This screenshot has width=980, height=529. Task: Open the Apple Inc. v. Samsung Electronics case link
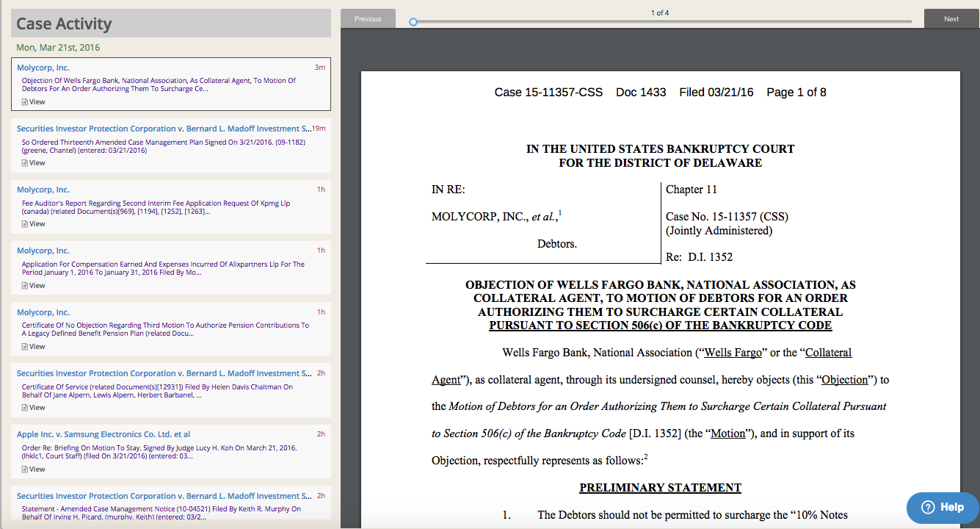click(x=104, y=434)
